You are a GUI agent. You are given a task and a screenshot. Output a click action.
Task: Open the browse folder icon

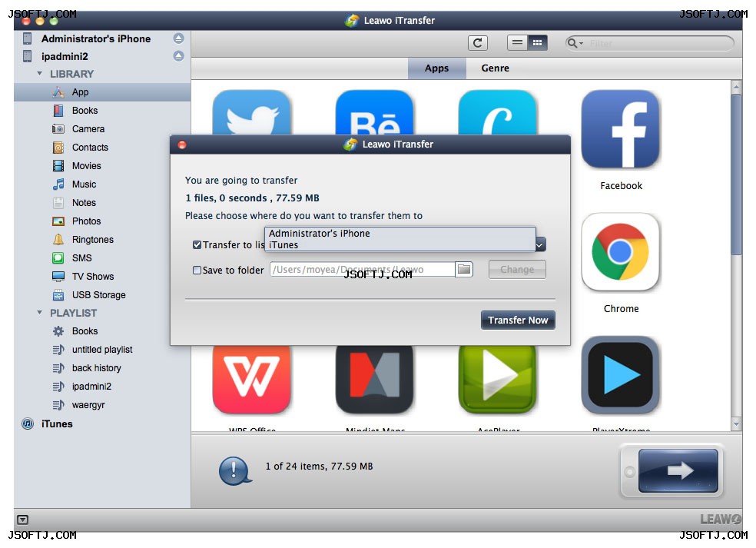click(x=464, y=270)
